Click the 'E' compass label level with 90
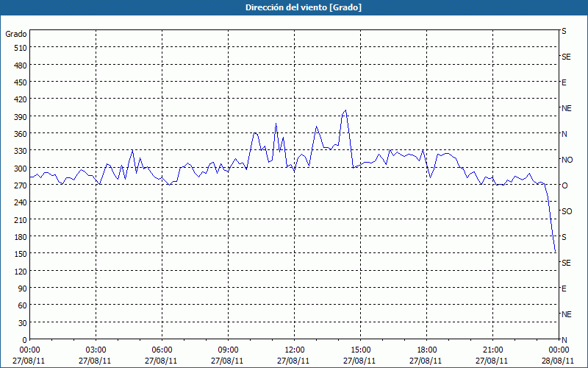 (x=564, y=289)
